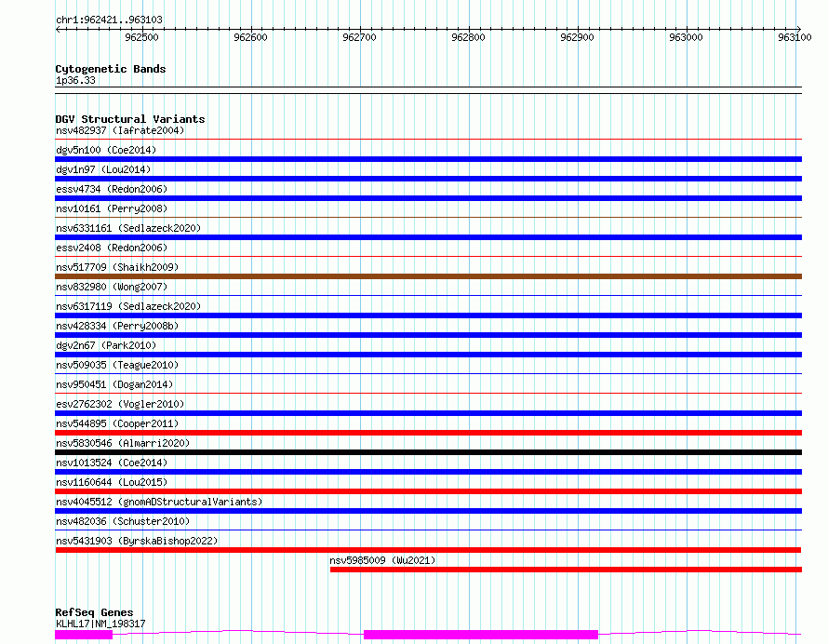
Task: Click the DGV Structural Variants track title
Action: coord(130,119)
